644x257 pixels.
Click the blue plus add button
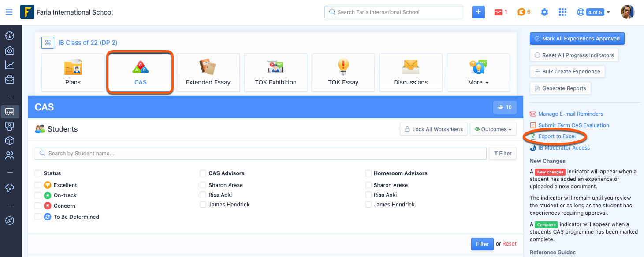tap(478, 12)
